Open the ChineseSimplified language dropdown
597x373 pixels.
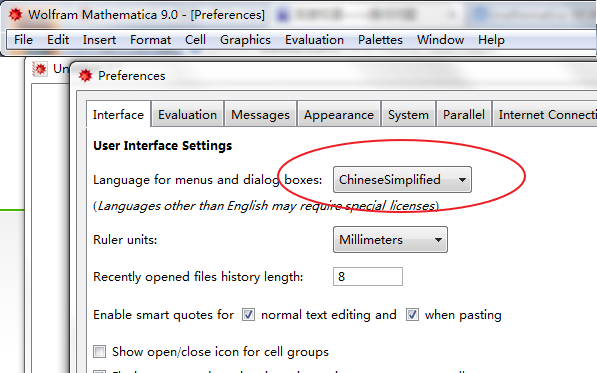[402, 179]
